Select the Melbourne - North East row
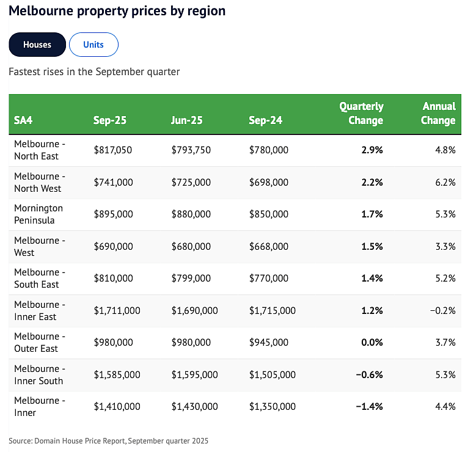Viewport: 476px width, 452px height. [235, 150]
